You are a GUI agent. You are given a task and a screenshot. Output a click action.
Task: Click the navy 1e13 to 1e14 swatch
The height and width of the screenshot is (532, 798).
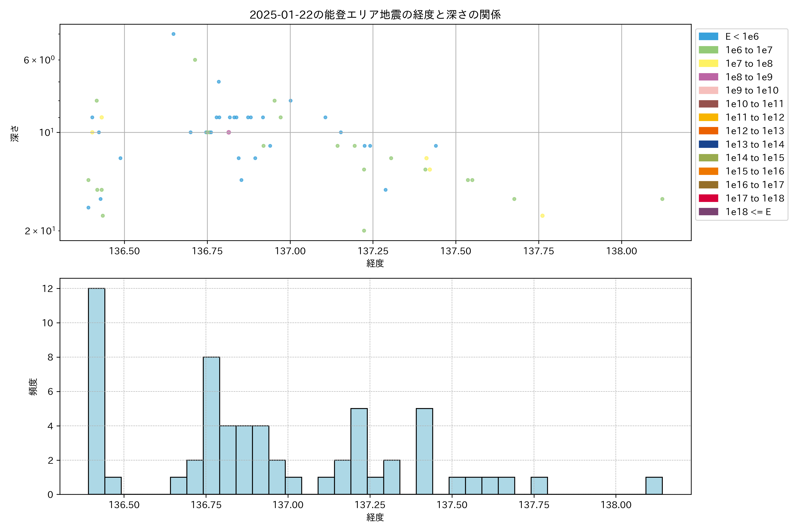708,144
